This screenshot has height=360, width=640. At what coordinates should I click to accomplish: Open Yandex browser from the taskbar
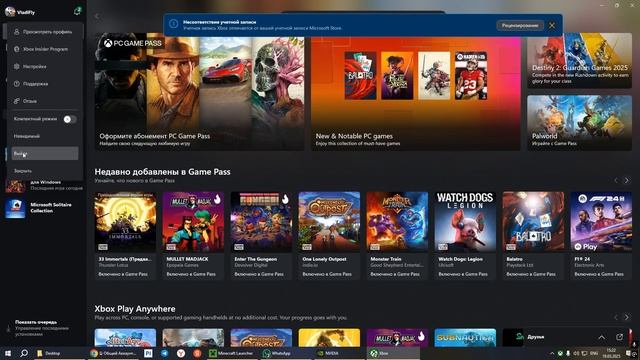181,353
